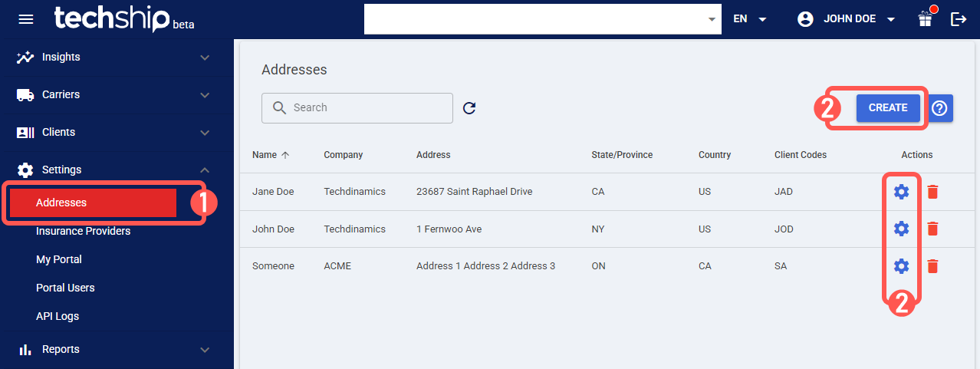
Task: Click the State/Province column header
Action: [x=622, y=155]
